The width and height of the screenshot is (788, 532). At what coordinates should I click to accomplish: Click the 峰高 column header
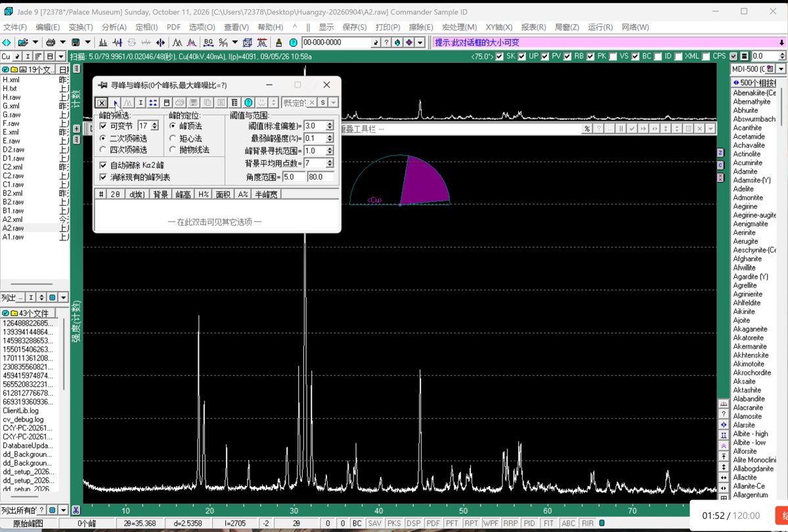pyautogui.click(x=183, y=194)
